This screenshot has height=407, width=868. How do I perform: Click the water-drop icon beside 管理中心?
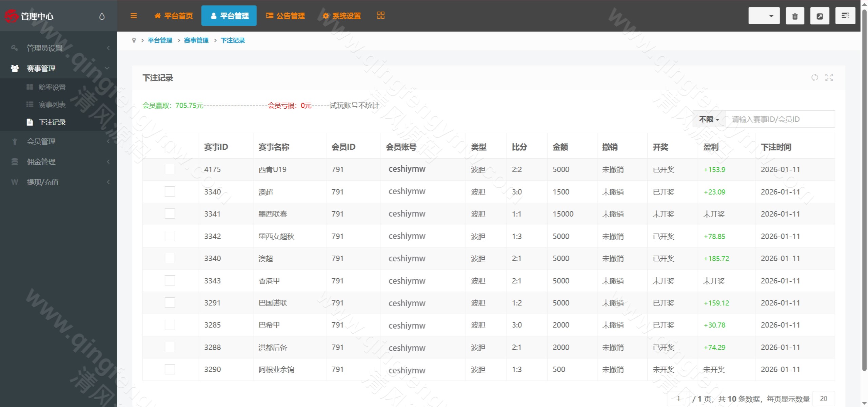(102, 16)
